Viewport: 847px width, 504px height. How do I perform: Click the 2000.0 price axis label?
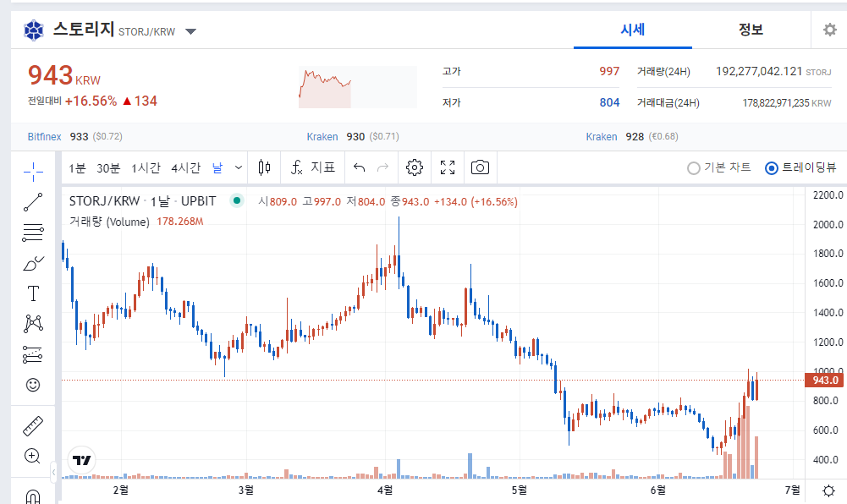tap(828, 224)
